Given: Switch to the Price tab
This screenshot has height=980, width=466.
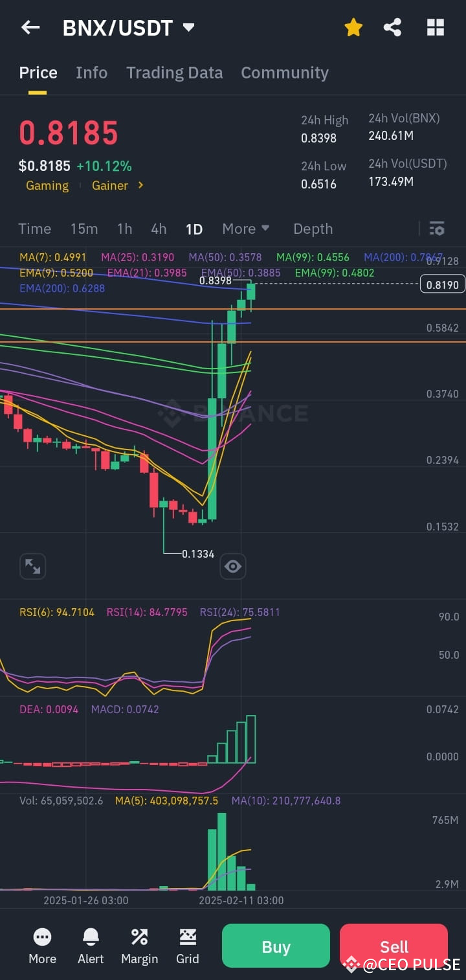Looking at the screenshot, I should [38, 73].
